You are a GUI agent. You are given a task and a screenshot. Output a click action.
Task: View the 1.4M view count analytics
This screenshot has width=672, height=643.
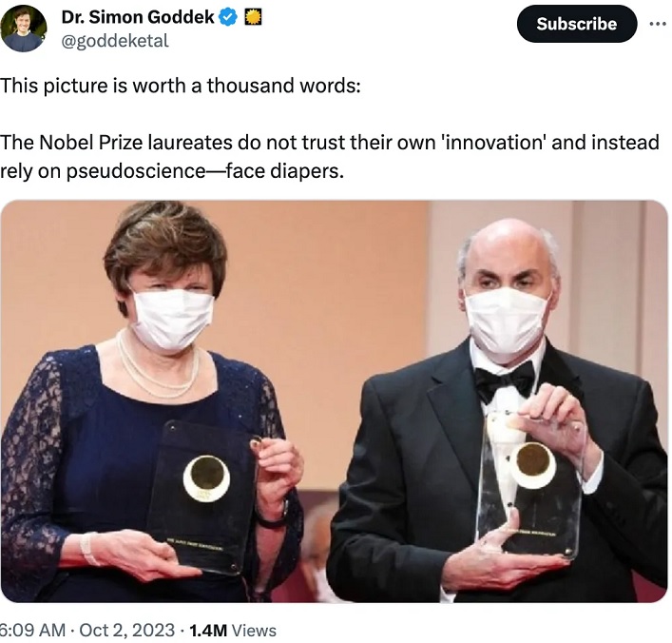pyautogui.click(x=208, y=631)
